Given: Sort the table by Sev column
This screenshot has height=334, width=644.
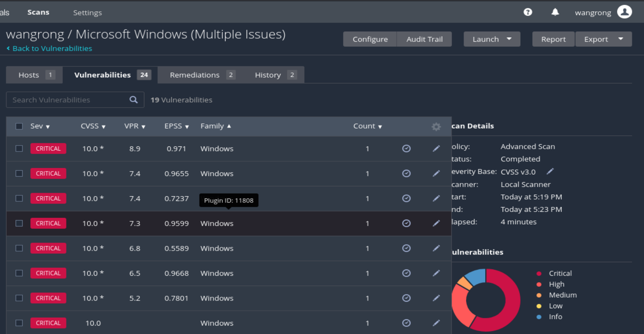Looking at the screenshot, I should click(40, 126).
